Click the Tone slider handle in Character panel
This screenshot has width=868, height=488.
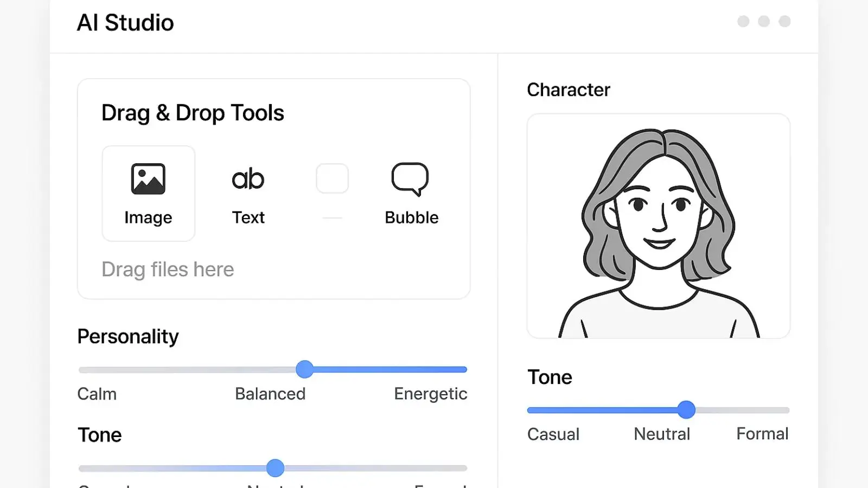tap(687, 410)
